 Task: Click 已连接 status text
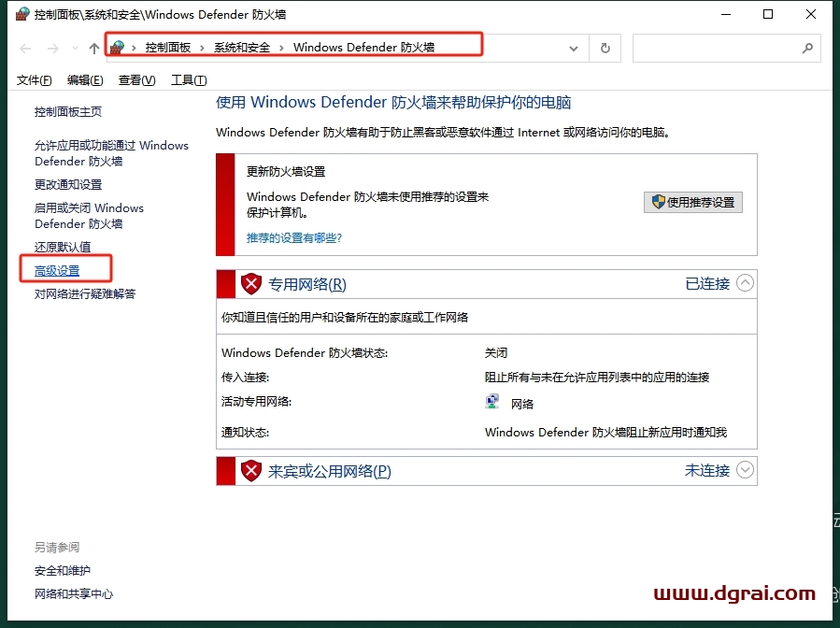[707, 283]
